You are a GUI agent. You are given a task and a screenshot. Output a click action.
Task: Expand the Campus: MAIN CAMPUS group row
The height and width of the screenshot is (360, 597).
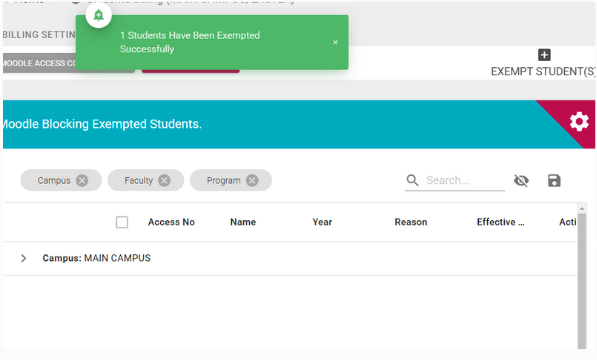pyautogui.click(x=24, y=258)
